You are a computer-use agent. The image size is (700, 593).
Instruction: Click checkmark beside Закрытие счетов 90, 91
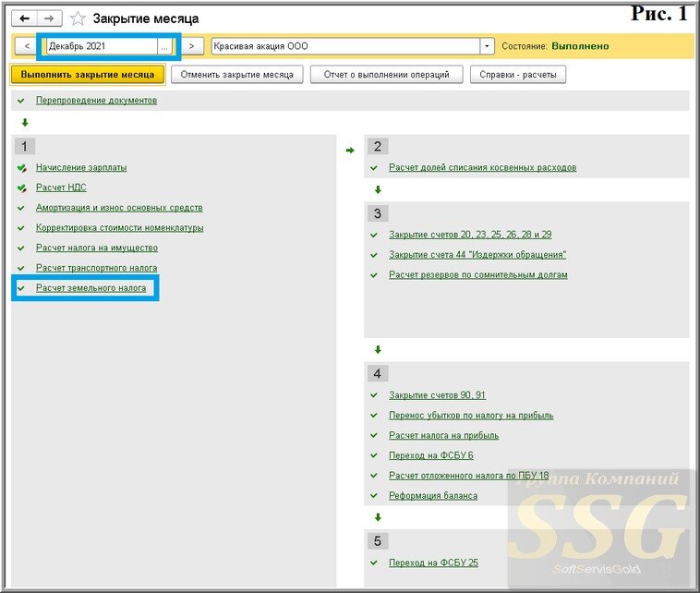click(374, 395)
